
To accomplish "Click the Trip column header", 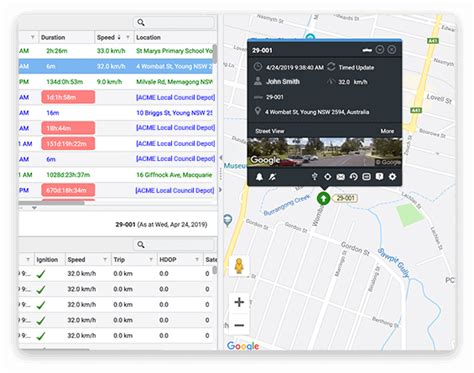I will click(119, 260).
